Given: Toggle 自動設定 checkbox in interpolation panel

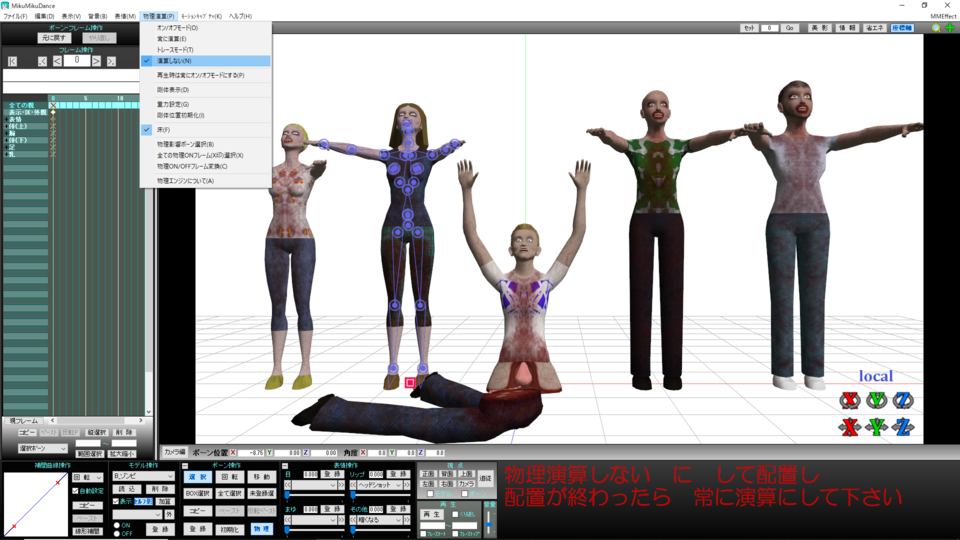Looking at the screenshot, I should (x=75, y=491).
